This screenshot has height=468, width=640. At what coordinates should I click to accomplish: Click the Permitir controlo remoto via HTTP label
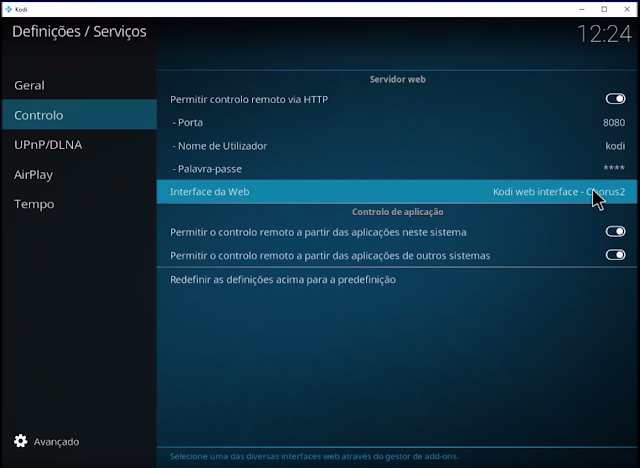point(249,99)
